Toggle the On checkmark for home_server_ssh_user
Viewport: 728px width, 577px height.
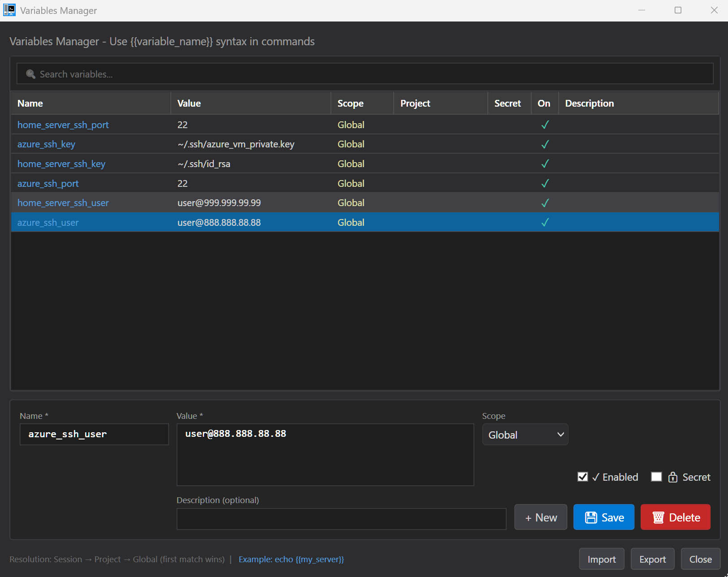click(x=545, y=202)
